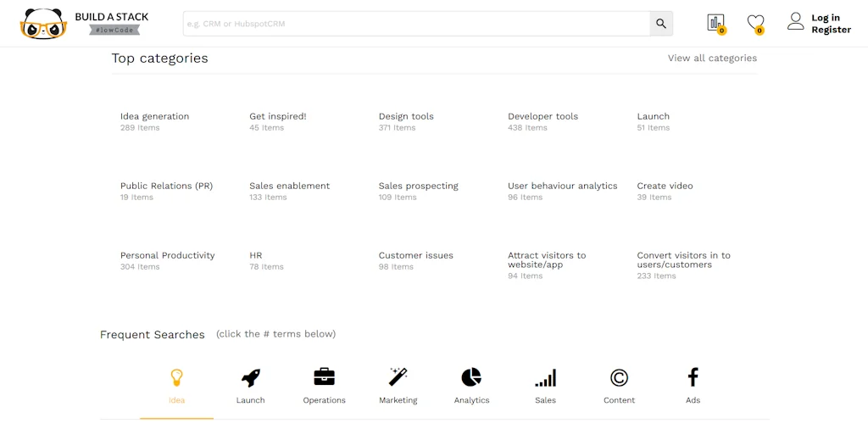Click the 289 Items count text

click(x=140, y=128)
